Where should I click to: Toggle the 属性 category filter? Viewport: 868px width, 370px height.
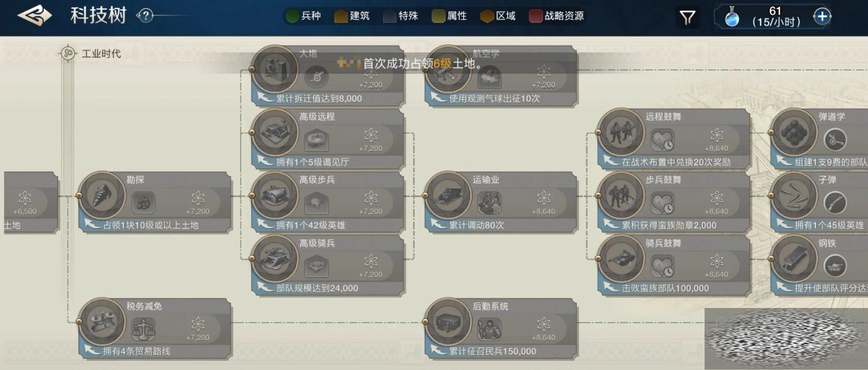pos(449,16)
